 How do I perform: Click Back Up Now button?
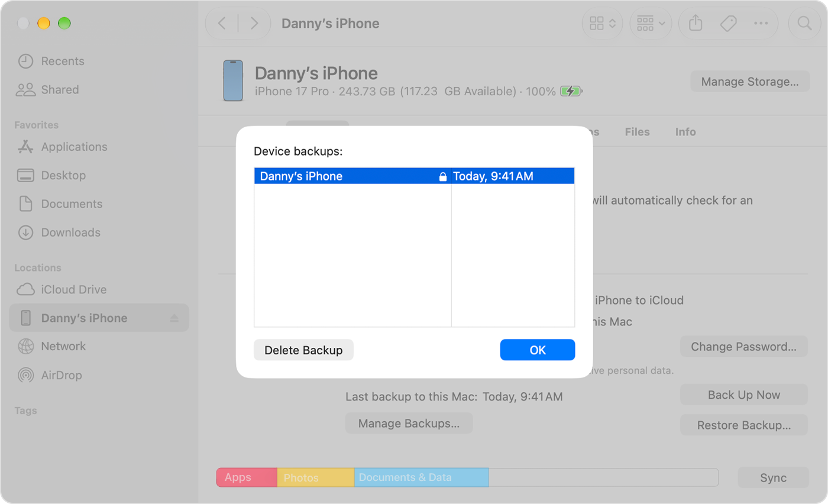coord(744,395)
